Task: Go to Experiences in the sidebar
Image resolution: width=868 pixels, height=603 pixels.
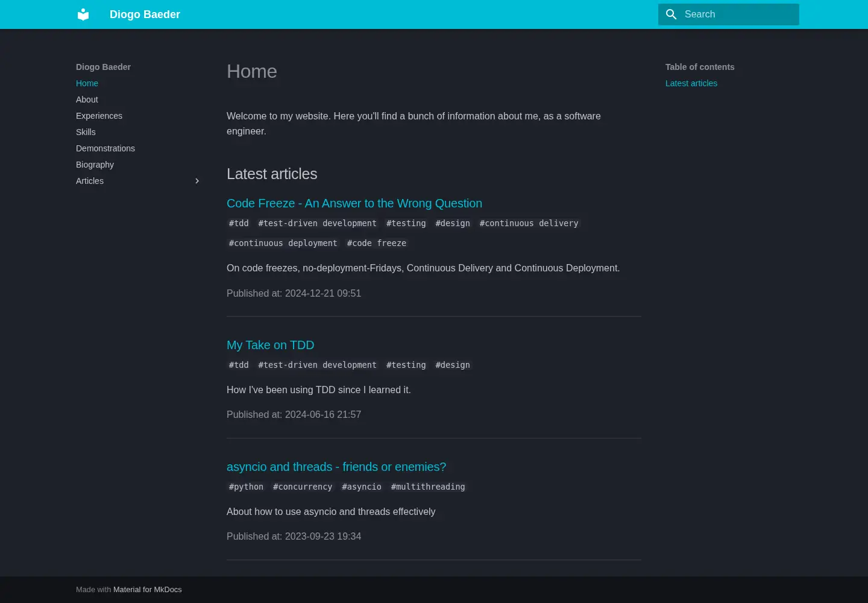Action: point(99,116)
